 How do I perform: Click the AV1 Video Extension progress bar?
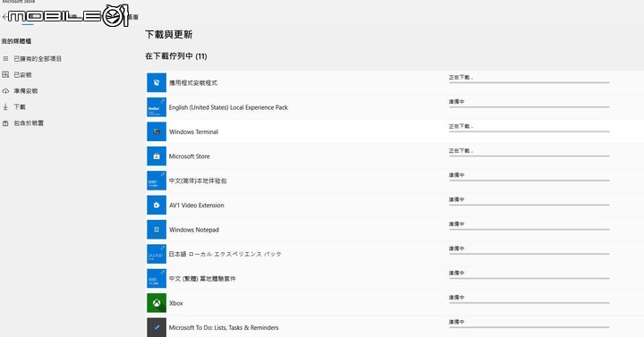click(x=529, y=205)
